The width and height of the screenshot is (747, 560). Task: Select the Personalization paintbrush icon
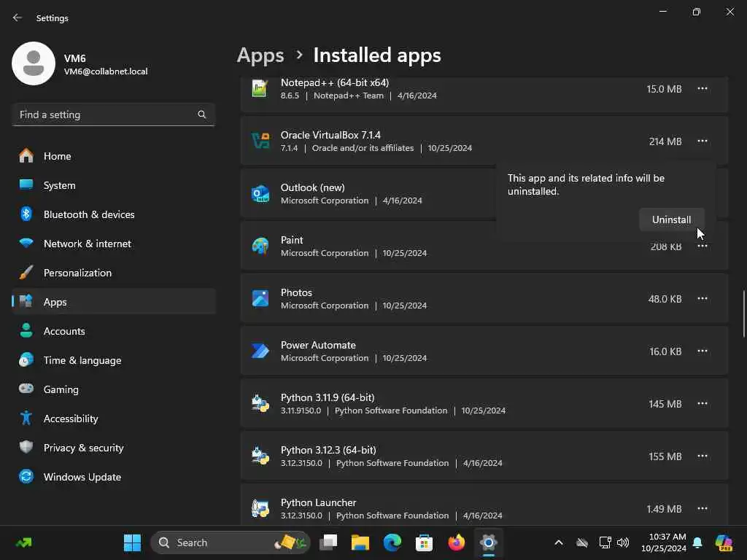pyautogui.click(x=26, y=273)
